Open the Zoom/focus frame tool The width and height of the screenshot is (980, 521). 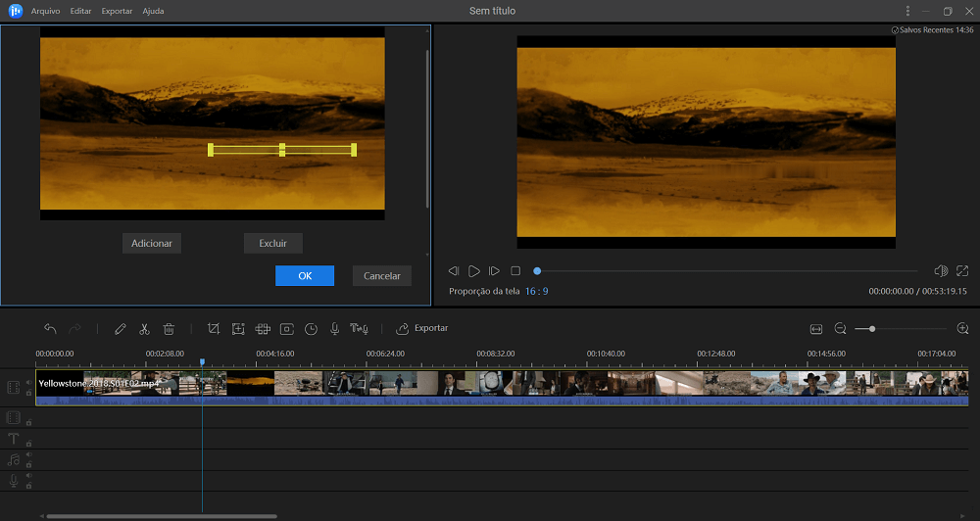click(238, 329)
